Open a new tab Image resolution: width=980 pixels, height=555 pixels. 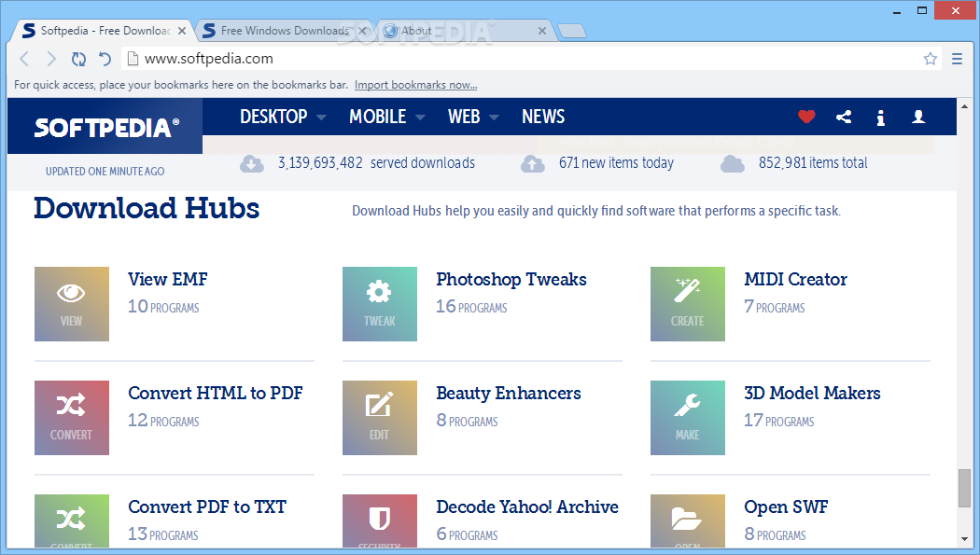(x=571, y=31)
